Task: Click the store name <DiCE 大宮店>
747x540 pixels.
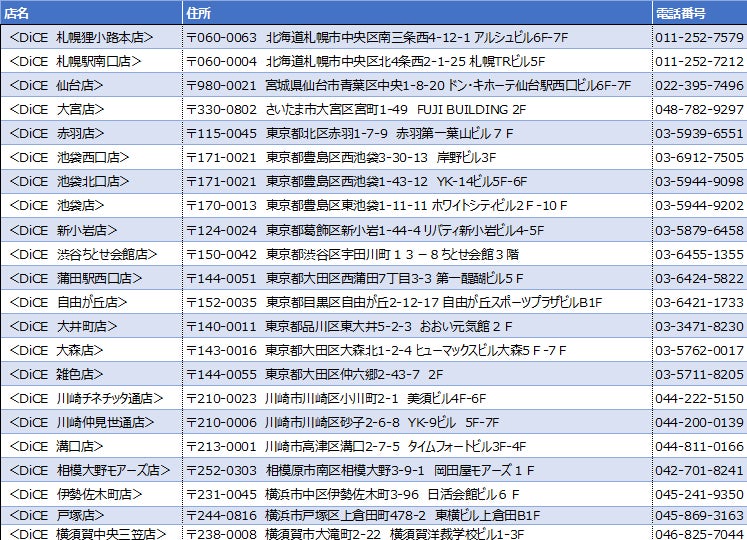Action: pyautogui.click(x=57, y=109)
